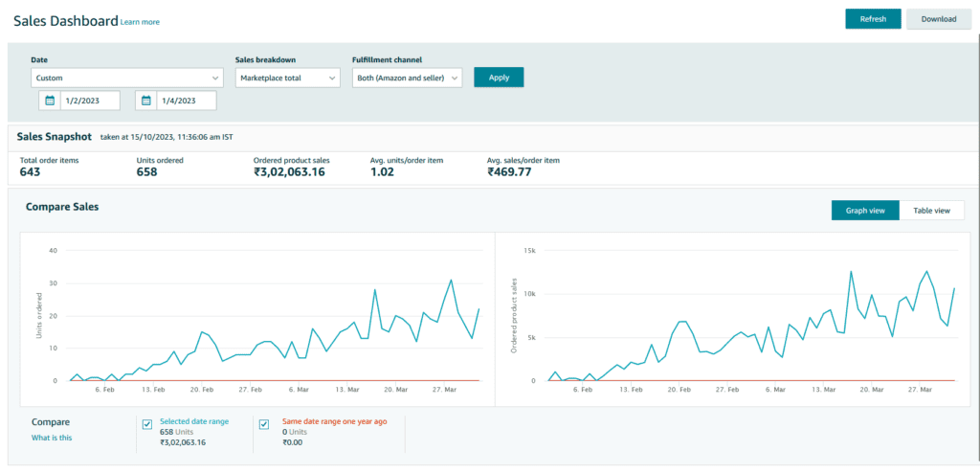
Task: Open the end date calendar icon
Action: click(x=146, y=101)
